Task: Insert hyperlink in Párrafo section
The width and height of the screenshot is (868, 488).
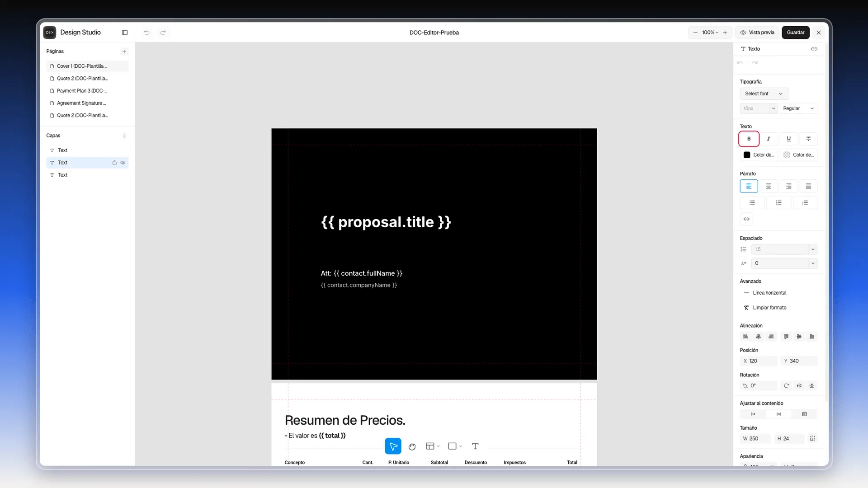Action: 746,219
